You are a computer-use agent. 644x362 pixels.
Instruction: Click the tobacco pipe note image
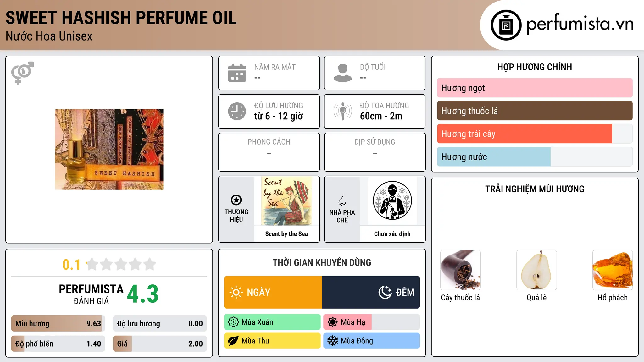coord(460,270)
